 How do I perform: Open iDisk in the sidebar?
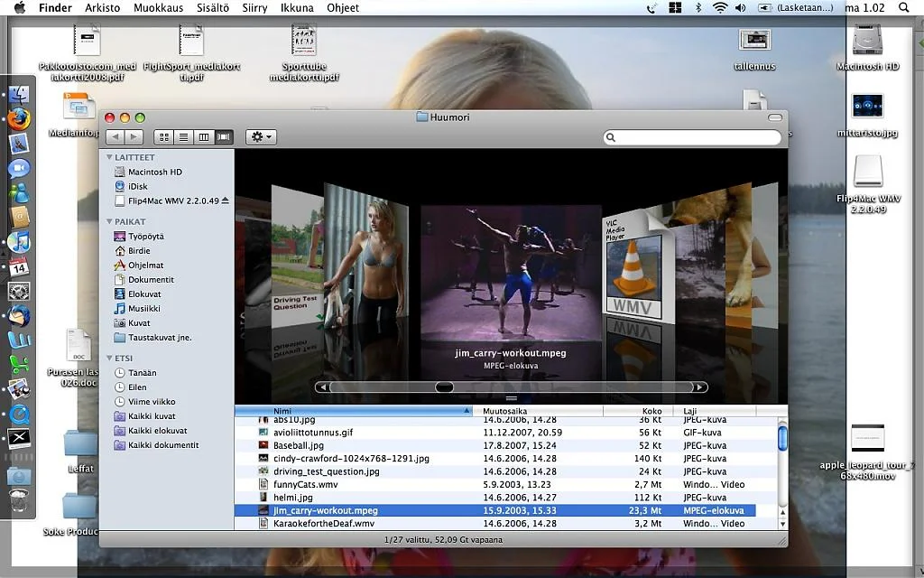137,186
